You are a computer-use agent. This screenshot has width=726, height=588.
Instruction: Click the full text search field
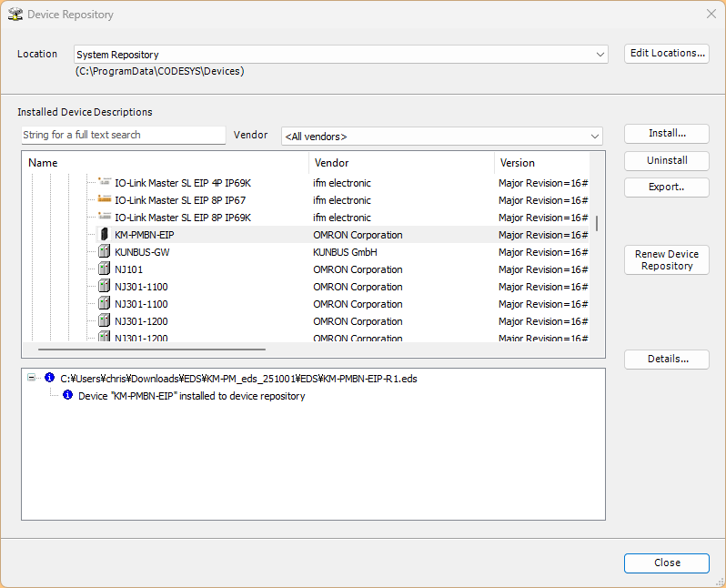pyautogui.click(x=123, y=135)
